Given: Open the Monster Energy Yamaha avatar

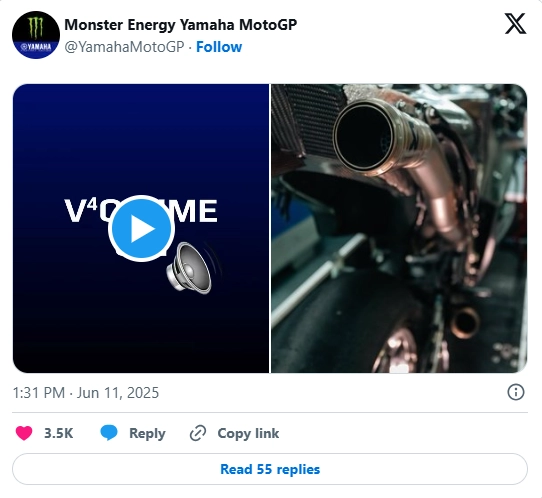Looking at the screenshot, I should [x=36, y=35].
